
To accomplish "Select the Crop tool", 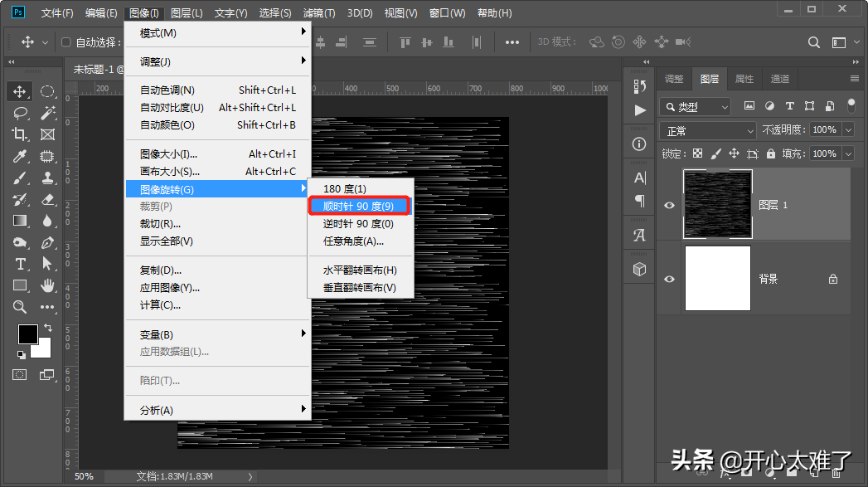I will click(x=19, y=134).
